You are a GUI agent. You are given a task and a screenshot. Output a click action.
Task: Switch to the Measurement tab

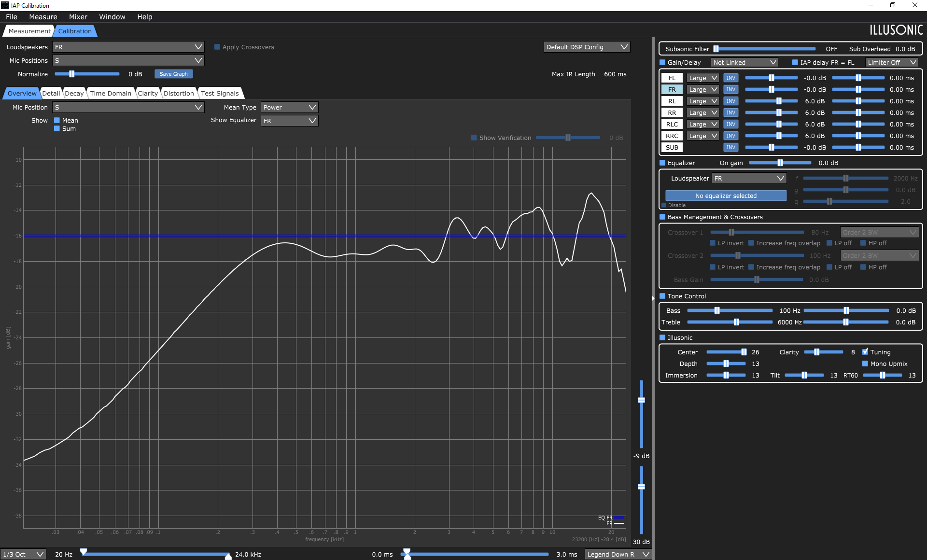[x=29, y=31]
